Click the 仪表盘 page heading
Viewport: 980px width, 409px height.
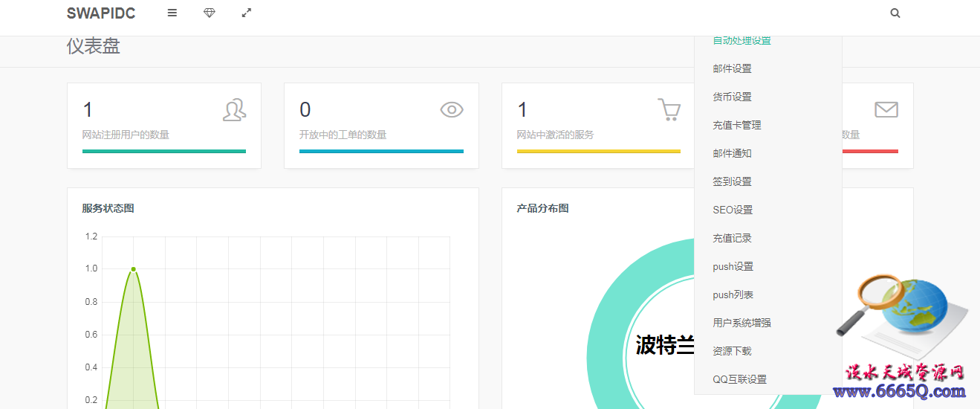94,46
